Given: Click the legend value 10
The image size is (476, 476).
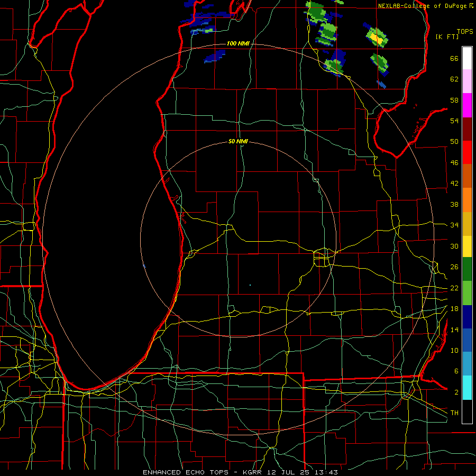Looking at the screenshot, I should (454, 351).
